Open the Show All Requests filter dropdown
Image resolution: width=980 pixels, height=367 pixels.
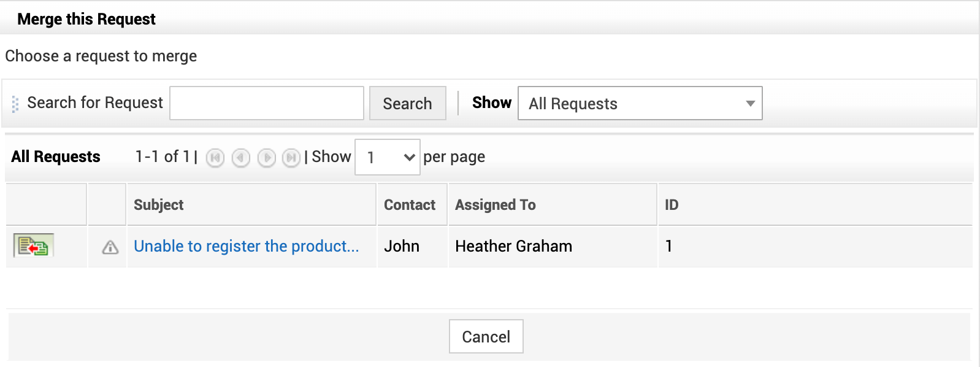[x=640, y=103]
